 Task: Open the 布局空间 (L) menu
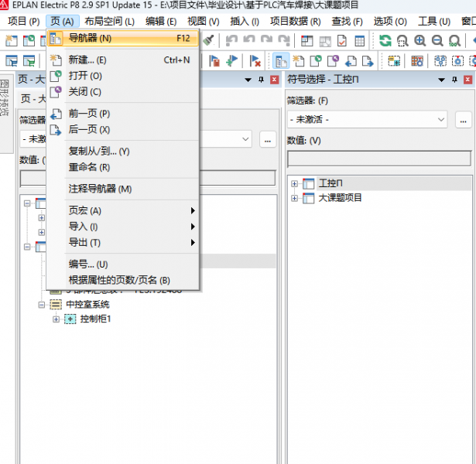(109, 21)
